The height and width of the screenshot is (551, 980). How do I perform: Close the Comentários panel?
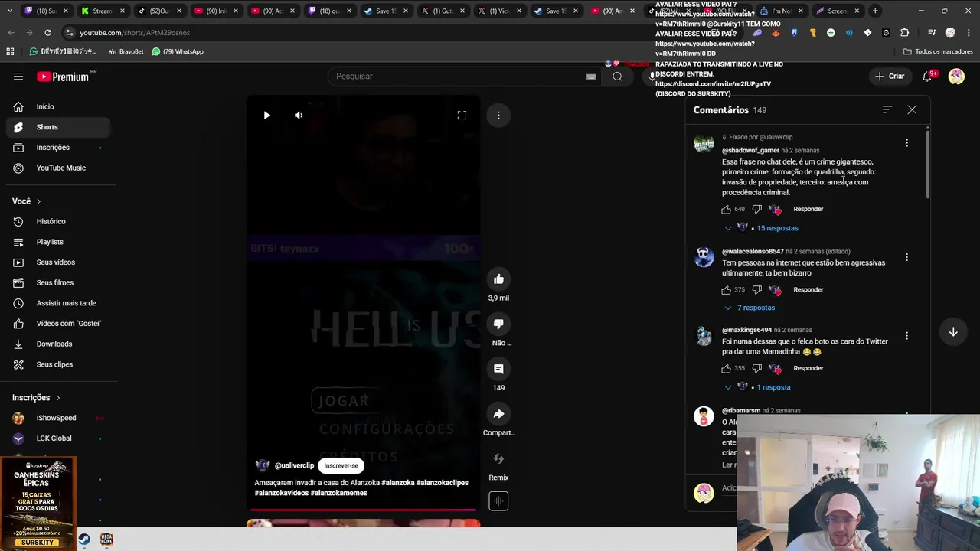point(912,110)
